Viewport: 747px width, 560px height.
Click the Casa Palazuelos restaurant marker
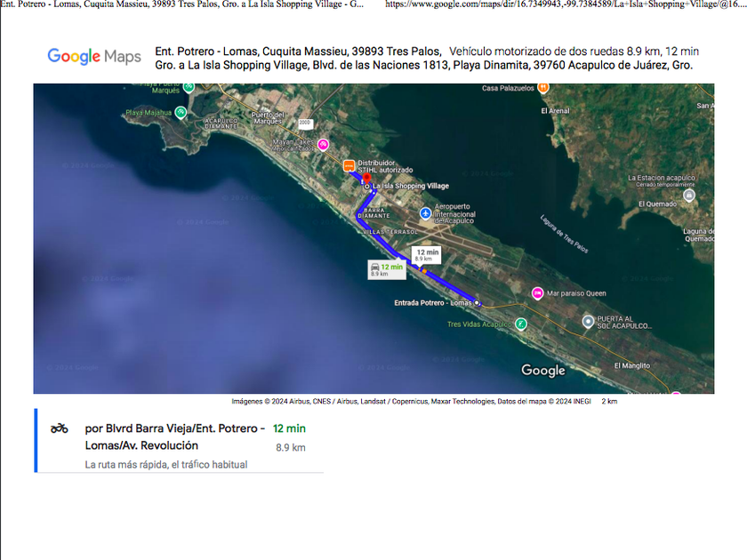click(542, 88)
